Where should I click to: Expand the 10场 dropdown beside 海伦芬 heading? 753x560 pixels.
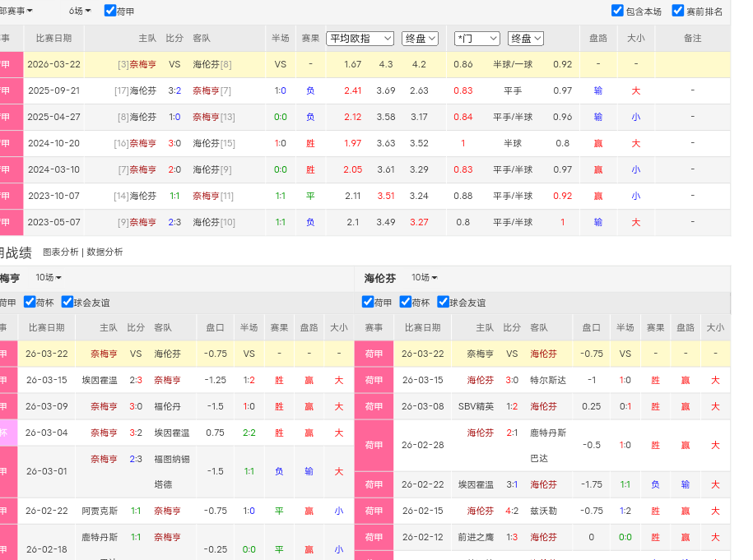424,278
